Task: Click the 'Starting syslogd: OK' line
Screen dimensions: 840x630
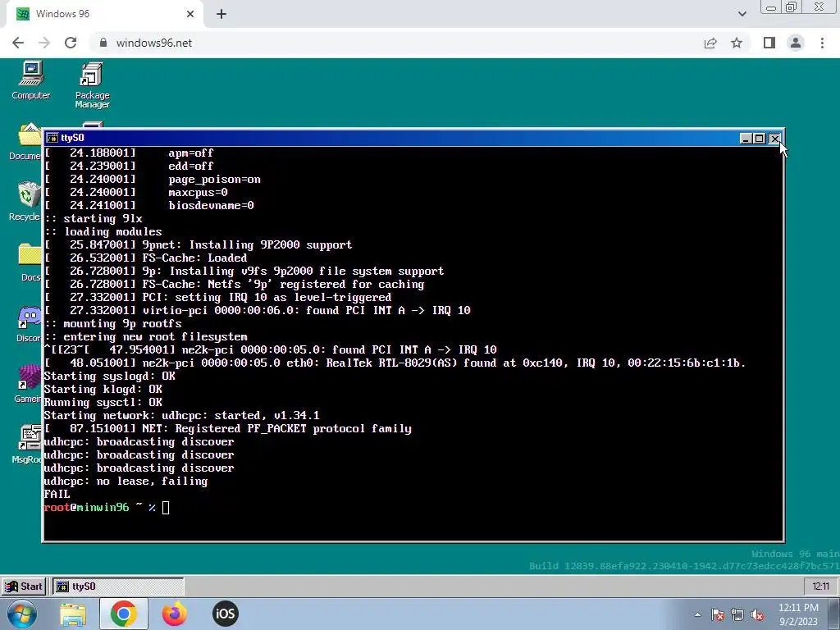Action: coord(110,376)
